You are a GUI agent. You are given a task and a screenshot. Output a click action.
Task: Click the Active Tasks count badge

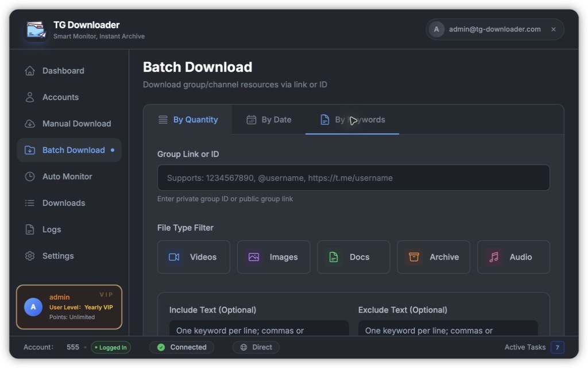click(557, 347)
